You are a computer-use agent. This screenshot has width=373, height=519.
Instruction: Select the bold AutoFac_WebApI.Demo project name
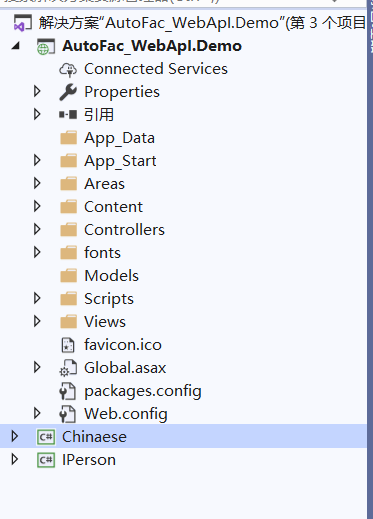(152, 46)
